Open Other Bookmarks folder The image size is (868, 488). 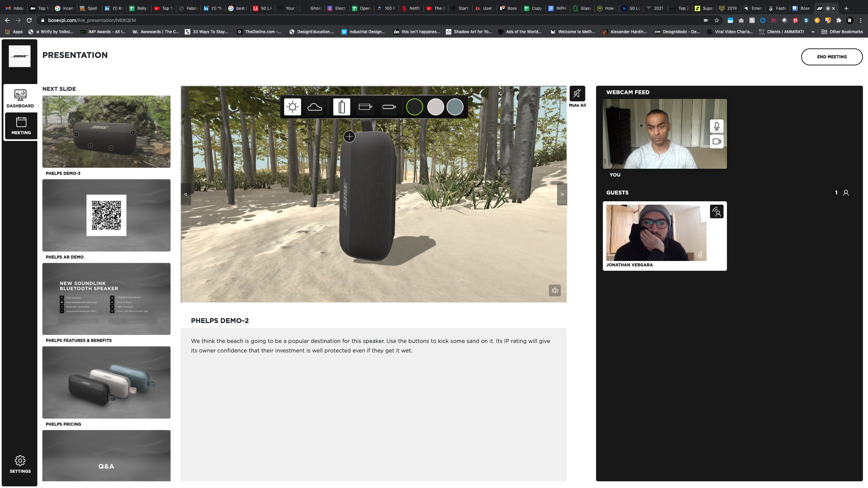point(842,32)
